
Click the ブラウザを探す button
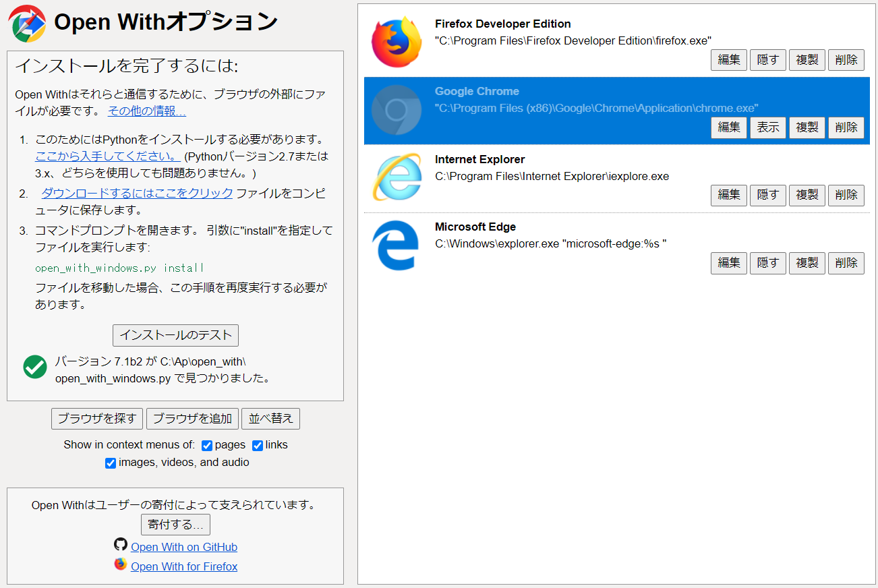point(97,419)
